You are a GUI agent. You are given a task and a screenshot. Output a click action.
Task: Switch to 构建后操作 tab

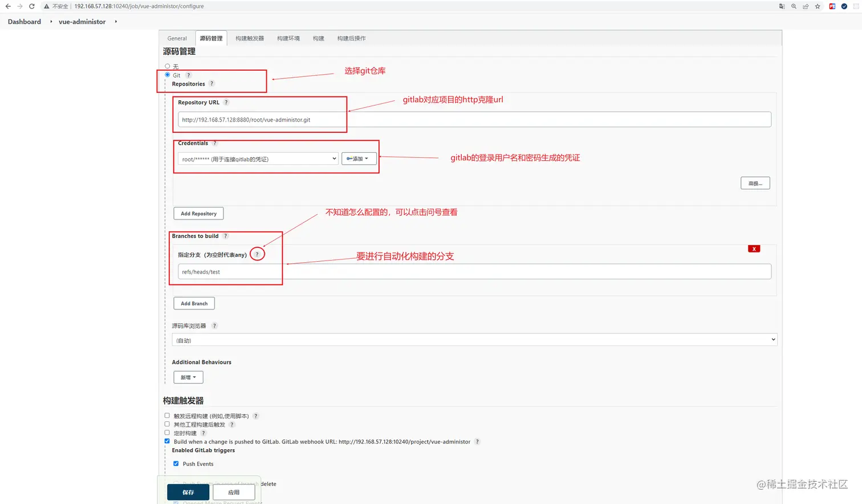[351, 38]
